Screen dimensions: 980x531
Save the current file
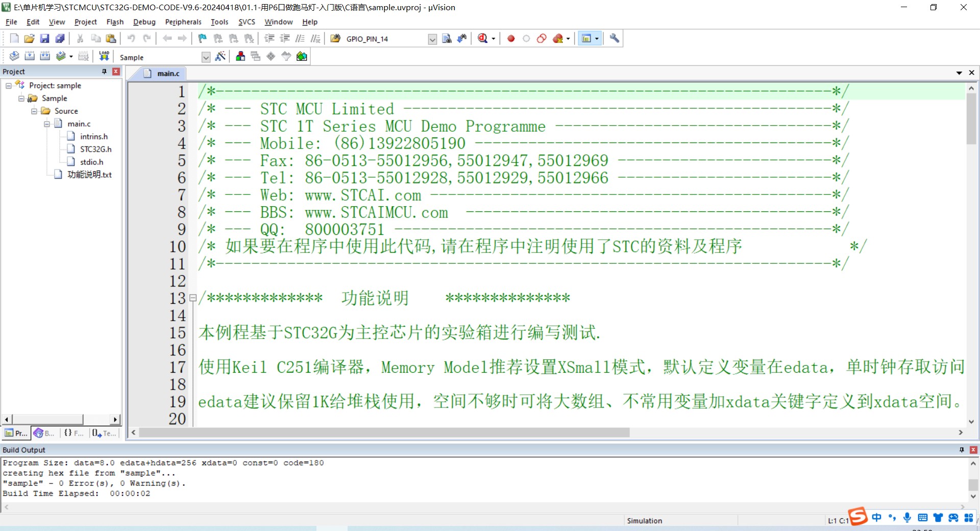point(44,38)
